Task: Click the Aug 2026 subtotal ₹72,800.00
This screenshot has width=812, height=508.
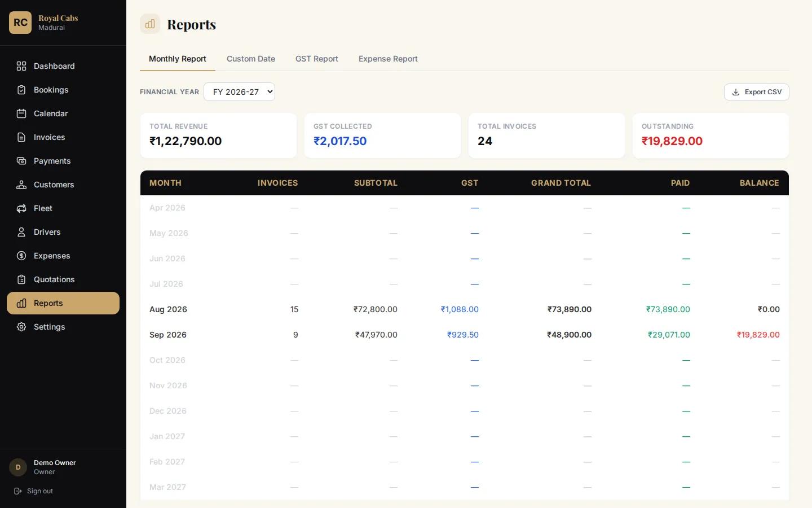Action: click(376, 309)
